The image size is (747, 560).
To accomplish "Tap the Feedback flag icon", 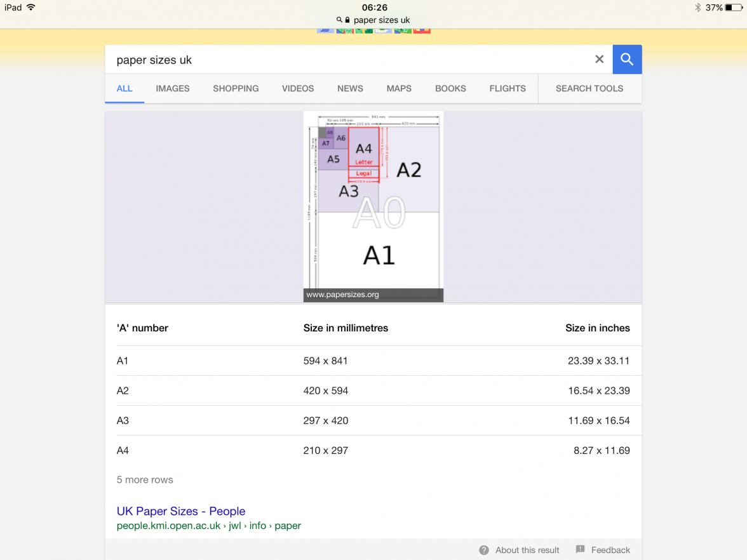I will click(580, 550).
